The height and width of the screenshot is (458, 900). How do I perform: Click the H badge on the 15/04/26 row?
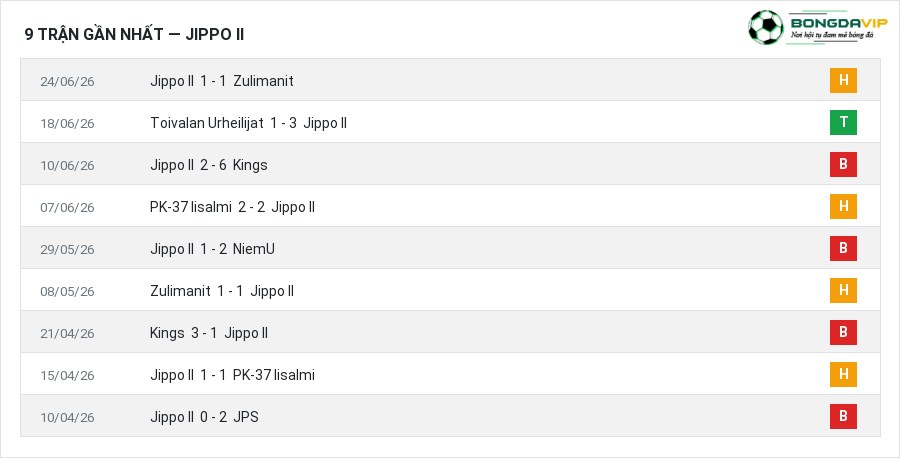pyautogui.click(x=843, y=374)
